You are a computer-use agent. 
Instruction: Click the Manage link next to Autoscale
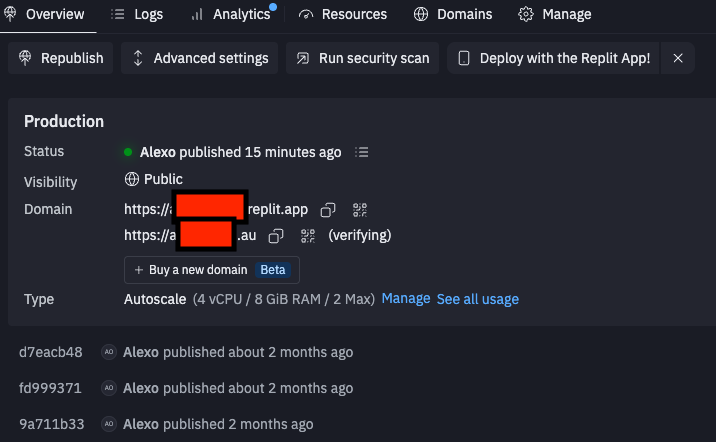click(x=406, y=299)
